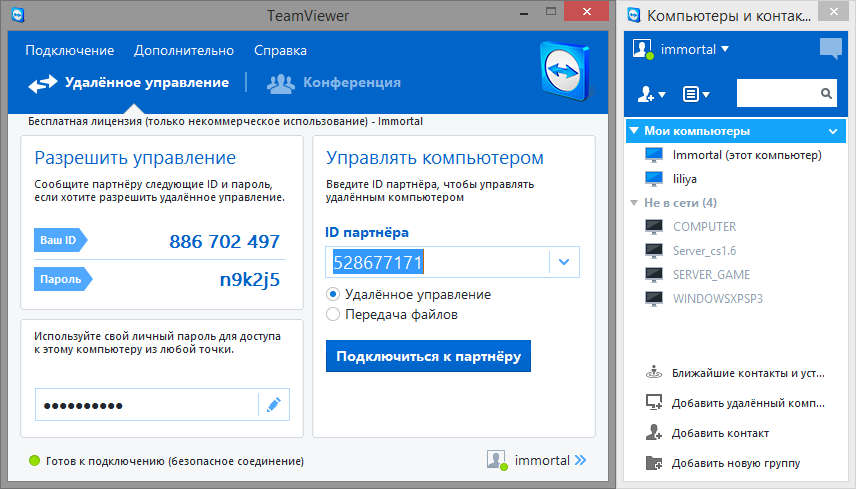Collapse Мои компьютеры group triangle
Screen dimensions: 856x489
(634, 131)
